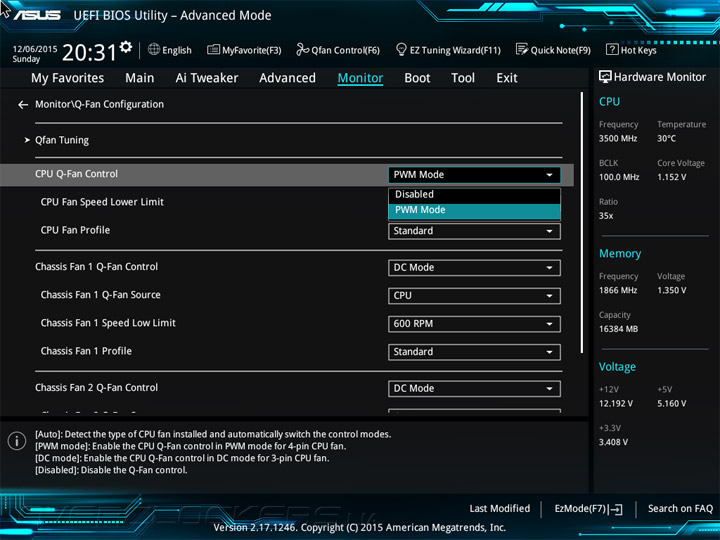Click the globe language icon
The height and width of the screenshot is (540, 720).
coord(154,49)
